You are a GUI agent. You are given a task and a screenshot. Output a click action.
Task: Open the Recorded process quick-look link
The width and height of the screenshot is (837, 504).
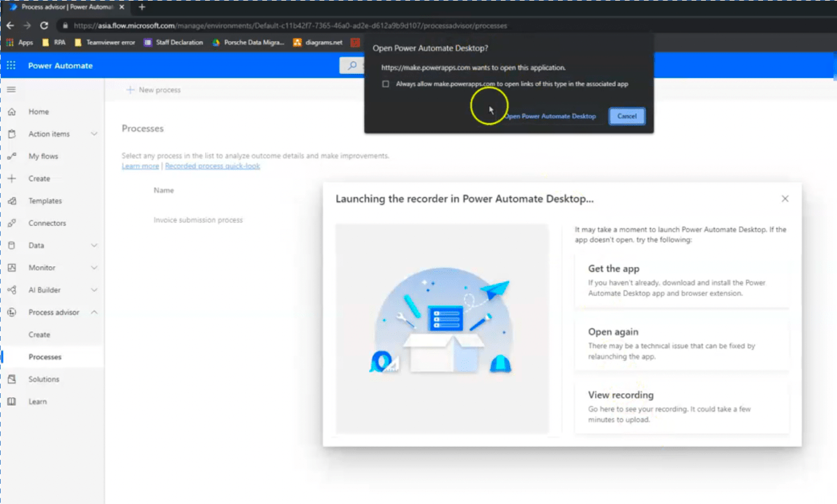click(x=213, y=166)
